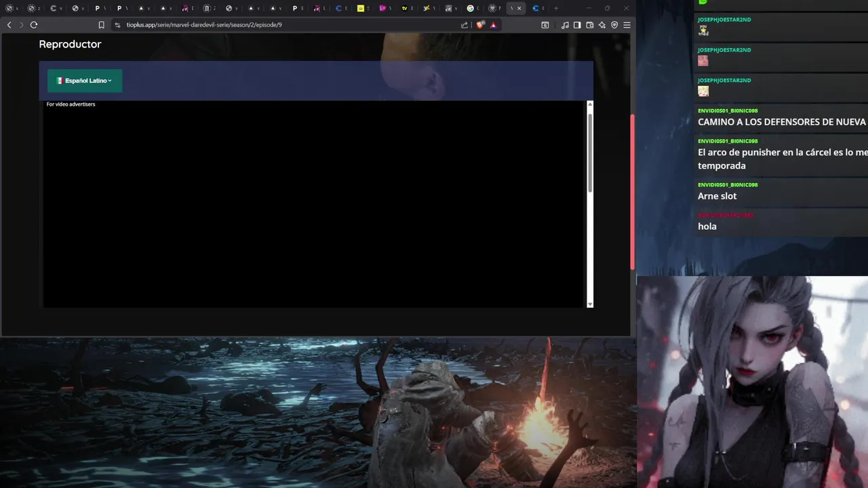Go back to the previous page
Image resolution: width=868 pixels, height=488 pixels.
9,25
